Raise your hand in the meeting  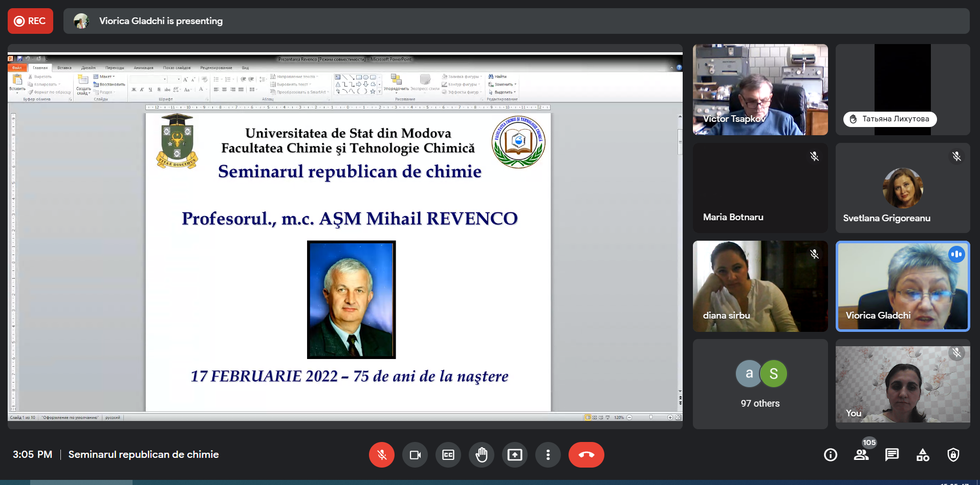pyautogui.click(x=482, y=455)
